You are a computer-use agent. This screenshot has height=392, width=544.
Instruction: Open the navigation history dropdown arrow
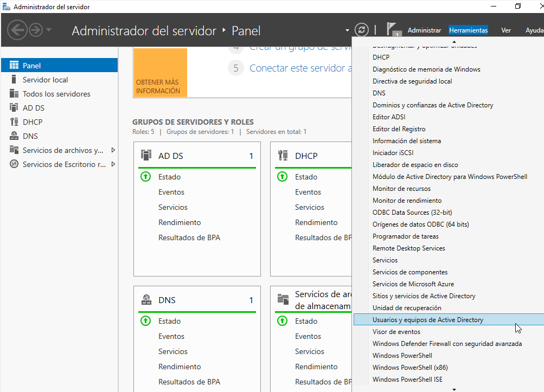tap(49, 30)
